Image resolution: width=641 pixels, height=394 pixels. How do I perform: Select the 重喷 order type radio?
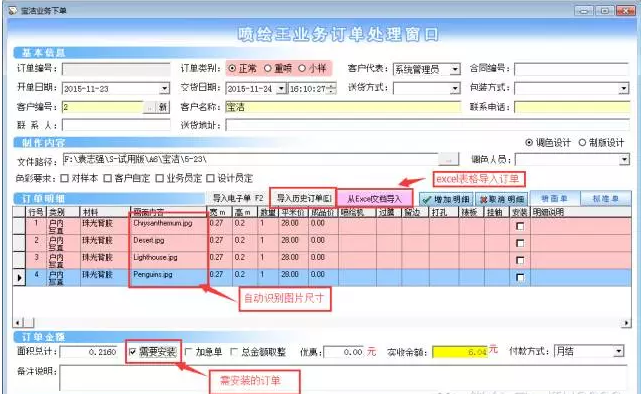[x=267, y=68]
